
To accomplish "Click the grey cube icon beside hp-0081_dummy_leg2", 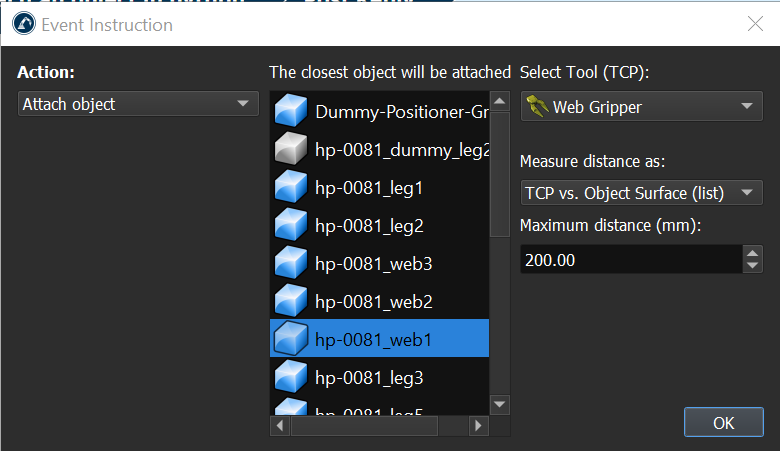I will 291,149.
